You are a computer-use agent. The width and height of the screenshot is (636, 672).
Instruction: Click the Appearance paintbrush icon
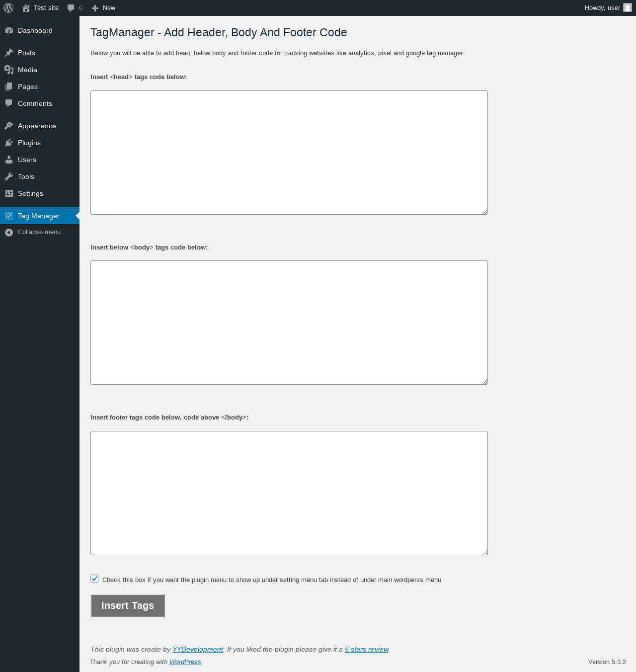(9, 126)
